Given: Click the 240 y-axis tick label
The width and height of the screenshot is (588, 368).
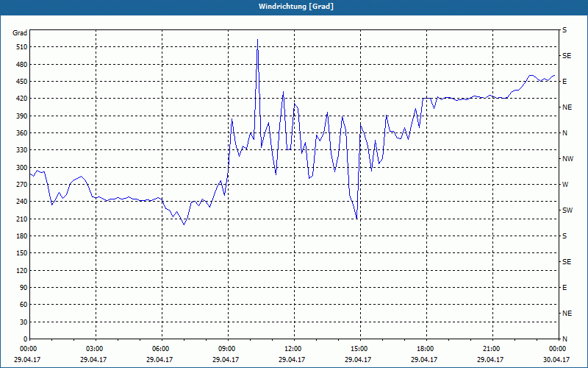Looking at the screenshot, I should coord(21,202).
